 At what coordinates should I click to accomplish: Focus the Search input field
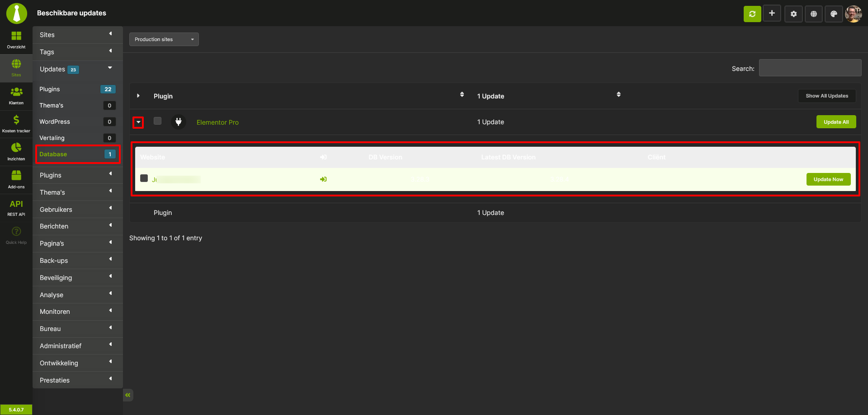pyautogui.click(x=810, y=68)
